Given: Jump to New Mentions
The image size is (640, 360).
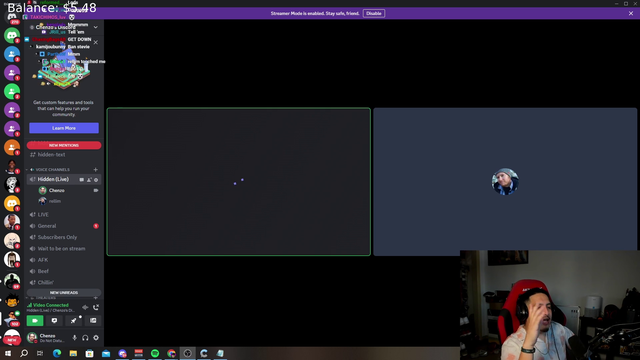Looking at the screenshot, I should tap(64, 145).
